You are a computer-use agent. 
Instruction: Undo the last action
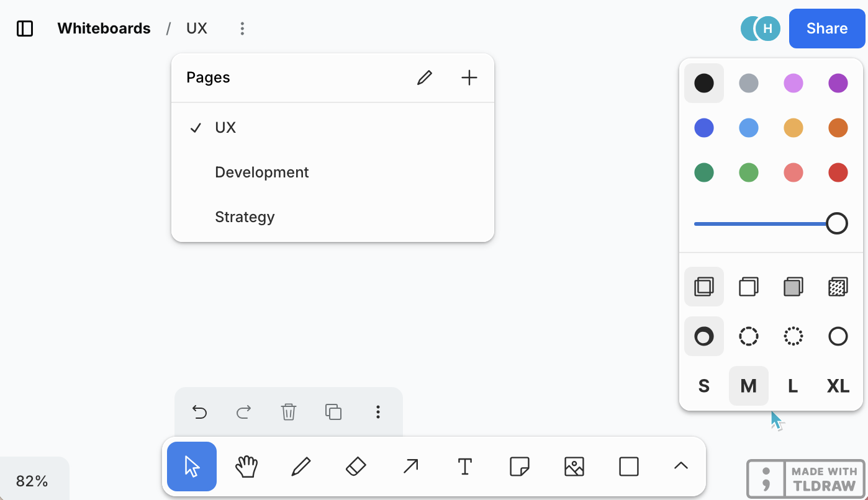tap(199, 412)
